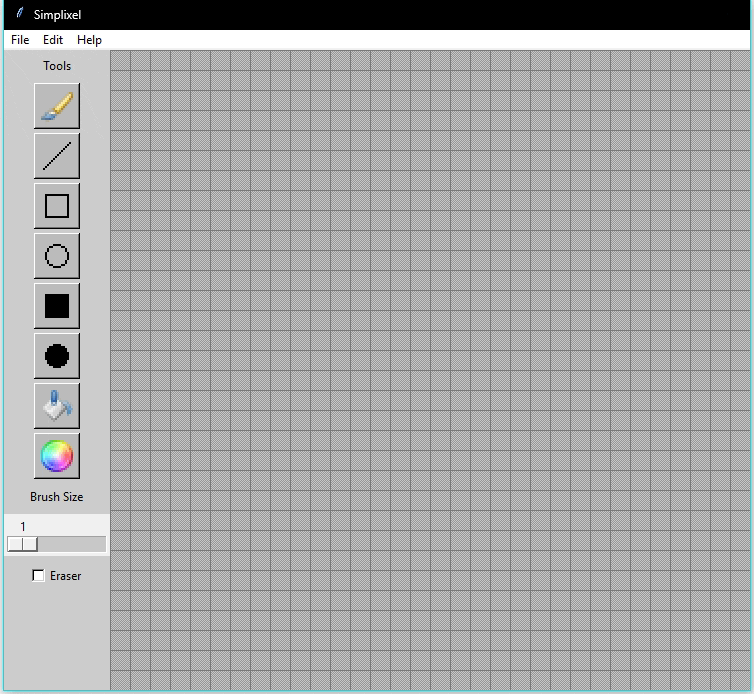Open the color wheel picker
The height and width of the screenshot is (694, 754).
(x=57, y=456)
